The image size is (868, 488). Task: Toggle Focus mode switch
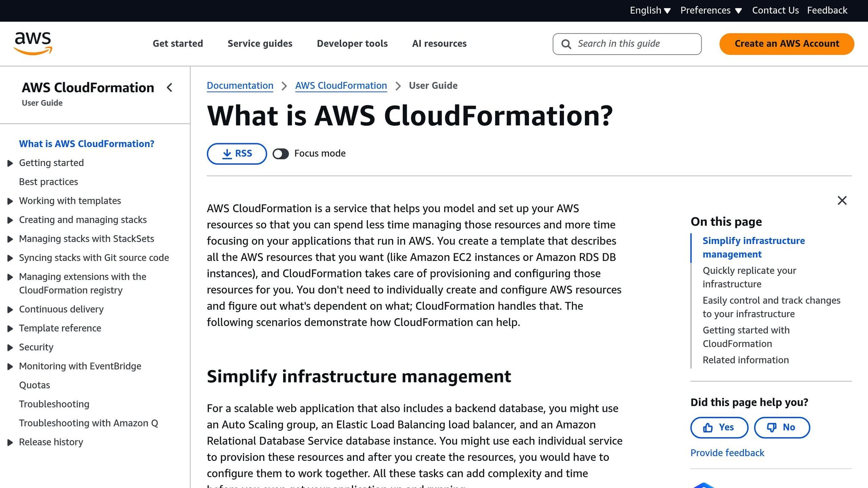[x=281, y=154]
